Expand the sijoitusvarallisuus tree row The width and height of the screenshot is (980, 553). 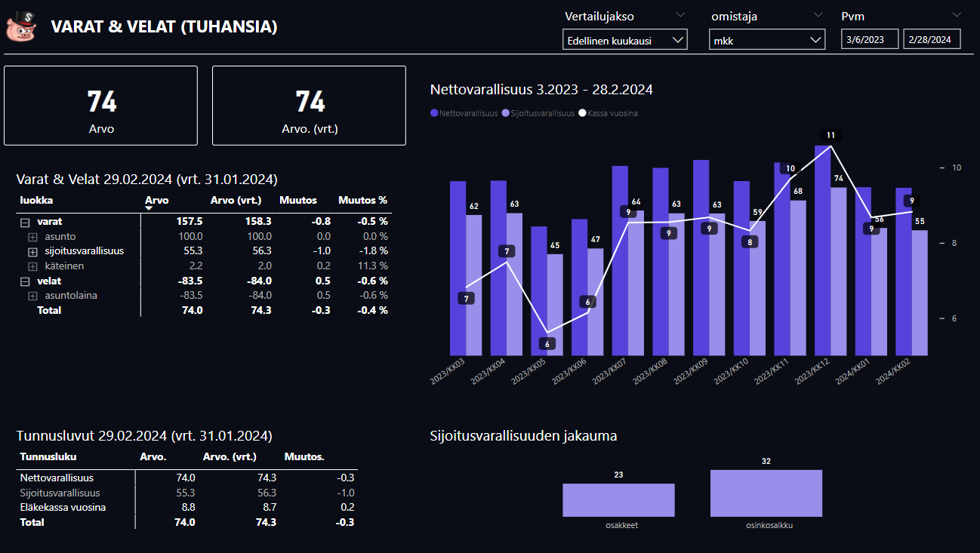(x=32, y=251)
